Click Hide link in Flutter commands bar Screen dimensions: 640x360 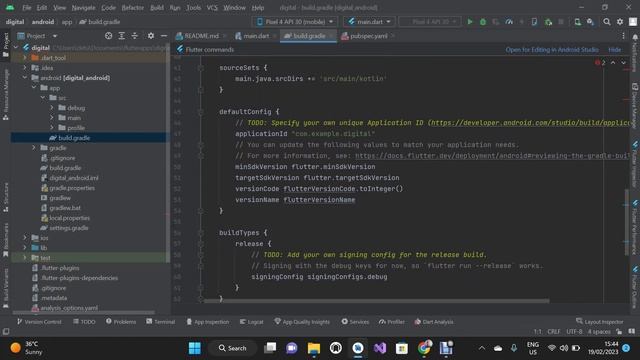(615, 50)
